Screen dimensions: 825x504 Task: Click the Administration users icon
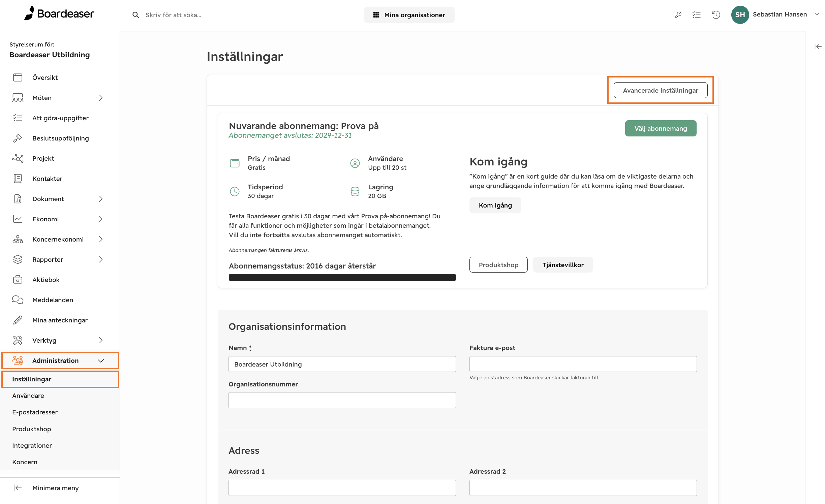18,360
